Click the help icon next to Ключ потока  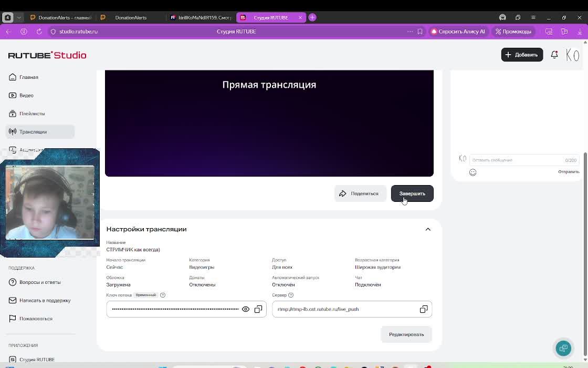pyautogui.click(x=163, y=295)
